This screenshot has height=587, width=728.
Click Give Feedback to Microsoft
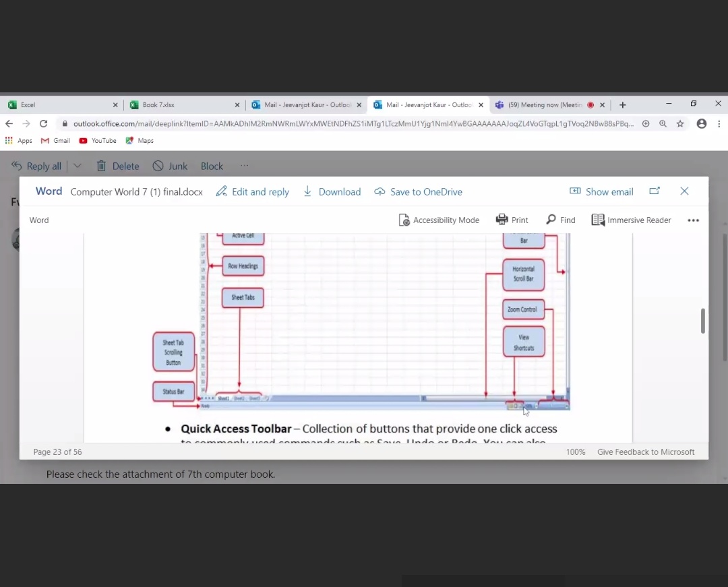pyautogui.click(x=646, y=452)
